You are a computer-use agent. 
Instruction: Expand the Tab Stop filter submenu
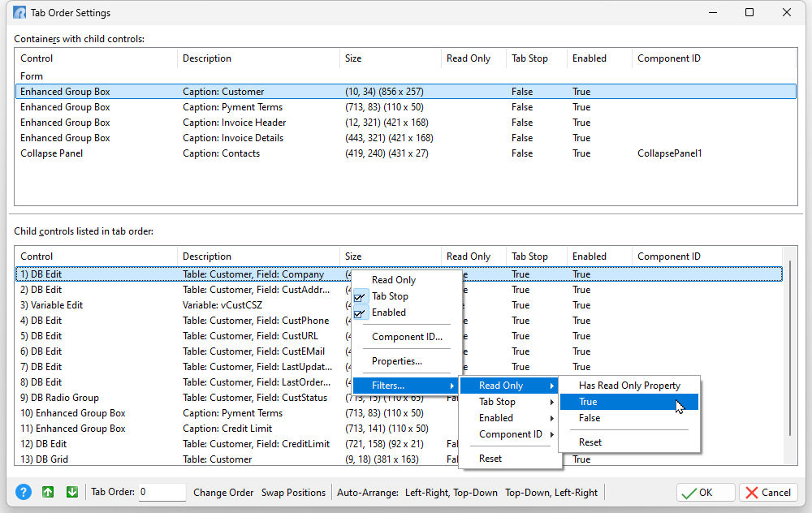click(x=508, y=402)
